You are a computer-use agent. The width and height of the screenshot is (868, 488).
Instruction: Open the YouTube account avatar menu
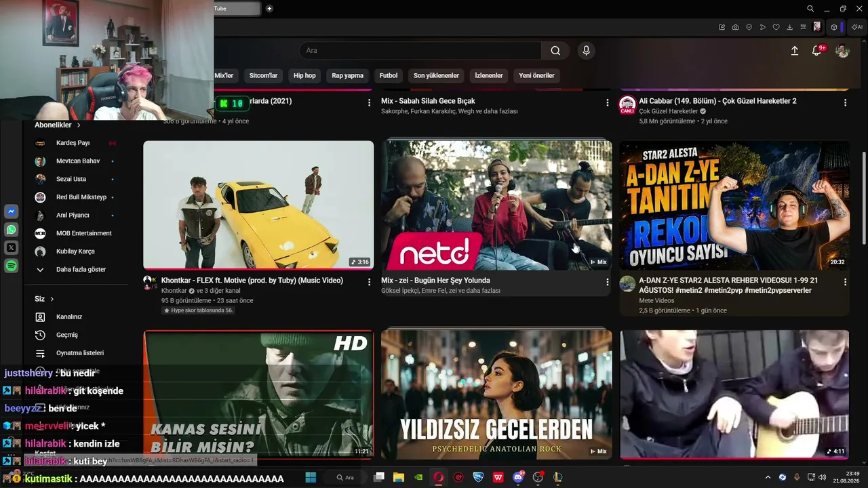click(x=842, y=51)
